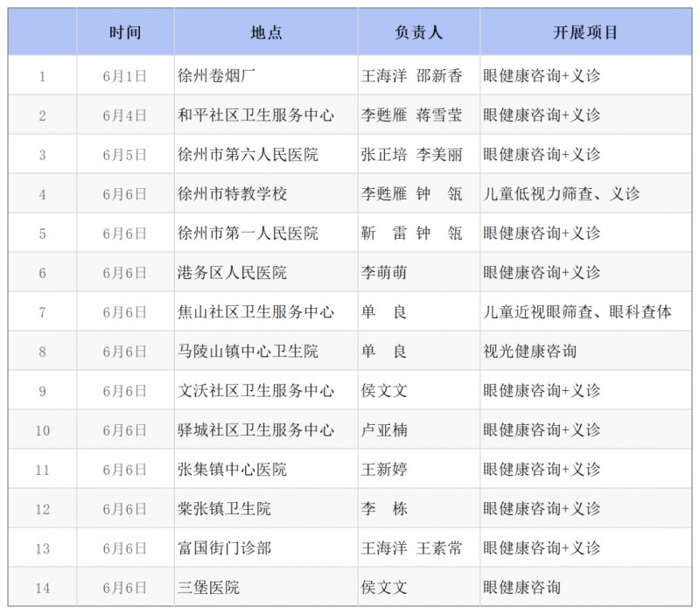Select 单良 in 焦山社区 row
Image resolution: width=700 pixels, height=614 pixels.
pyautogui.click(x=384, y=311)
